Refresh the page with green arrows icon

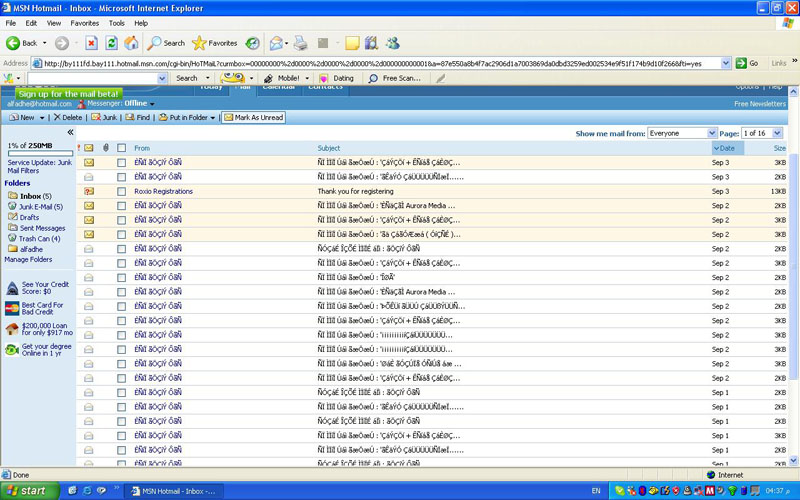tap(111, 43)
